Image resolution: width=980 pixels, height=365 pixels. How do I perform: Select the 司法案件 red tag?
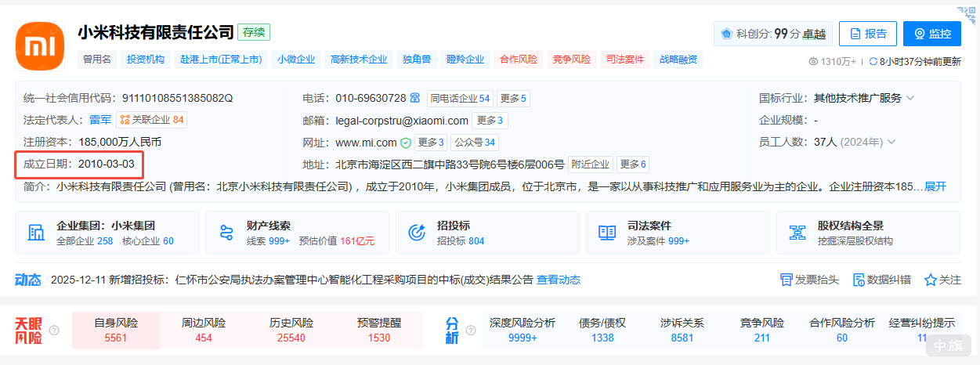point(625,60)
